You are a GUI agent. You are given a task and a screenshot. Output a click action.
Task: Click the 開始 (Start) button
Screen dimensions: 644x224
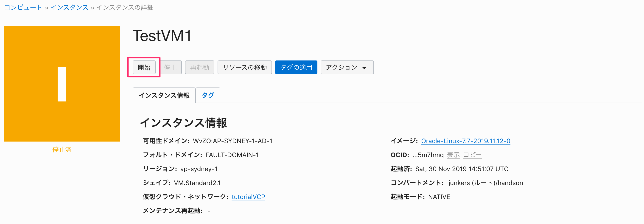[144, 67]
